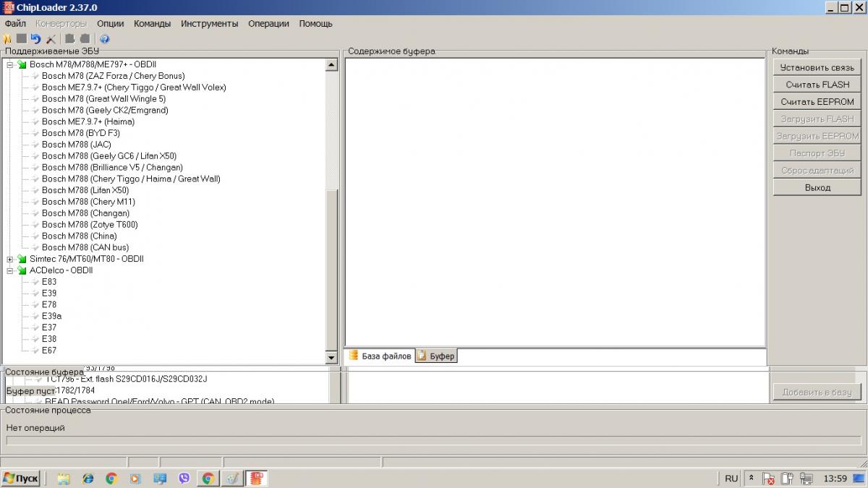Viewport: 868px width, 488px height.
Task: Open the Операции menu
Action: [x=268, y=23]
